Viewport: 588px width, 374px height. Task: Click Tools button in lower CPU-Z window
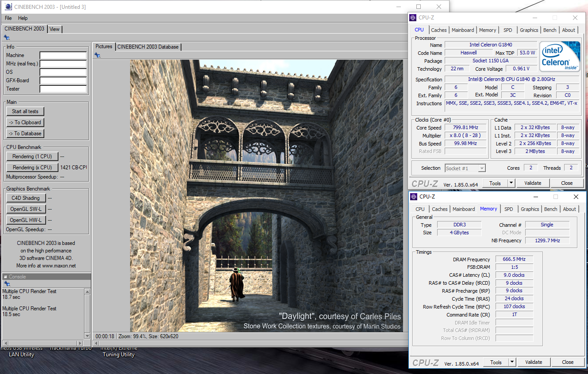coord(496,362)
